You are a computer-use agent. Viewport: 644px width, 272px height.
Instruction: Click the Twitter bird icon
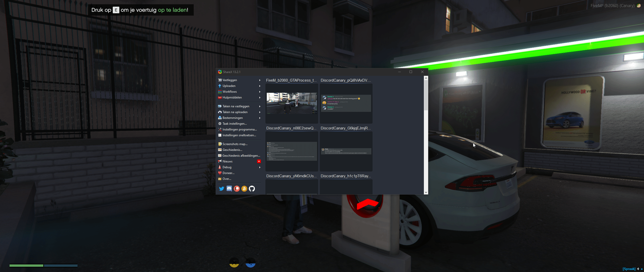[221, 189]
